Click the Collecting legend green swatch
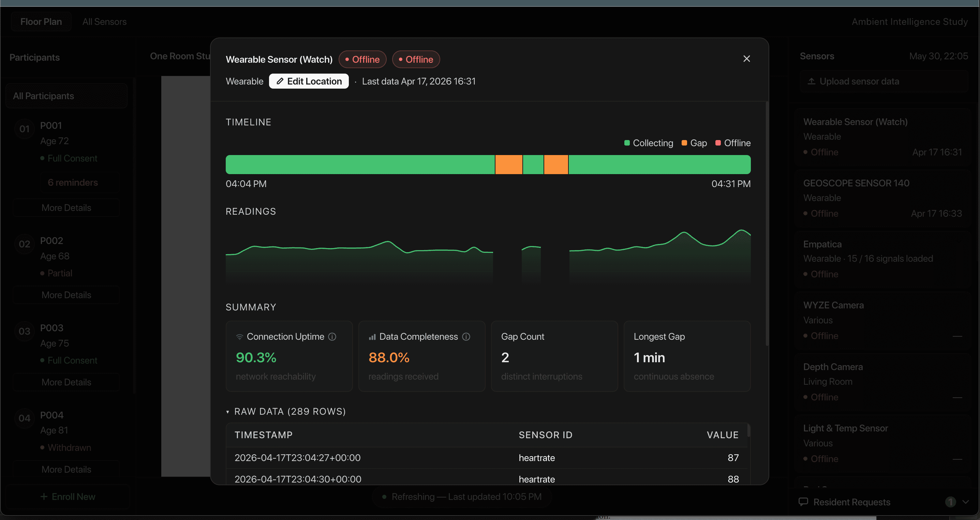 (x=627, y=143)
